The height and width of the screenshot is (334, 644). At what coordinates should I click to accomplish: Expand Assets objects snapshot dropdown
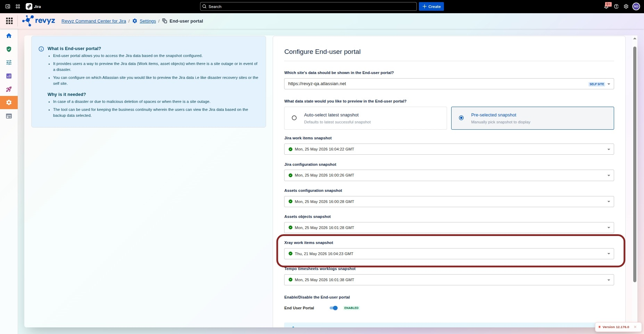click(449, 228)
